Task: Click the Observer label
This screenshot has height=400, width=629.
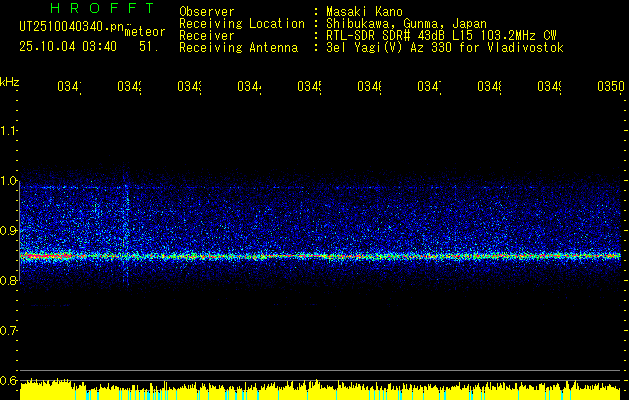Action: pos(207,12)
